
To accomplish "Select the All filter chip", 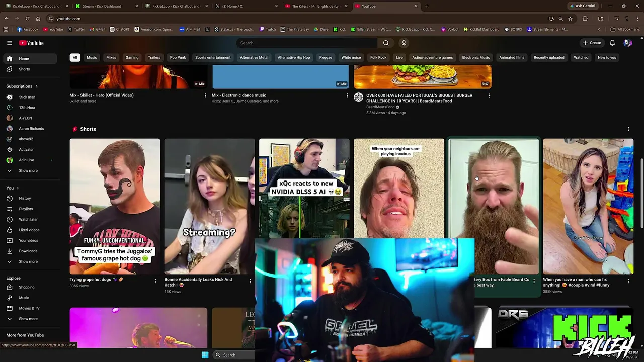I will 75,57.
